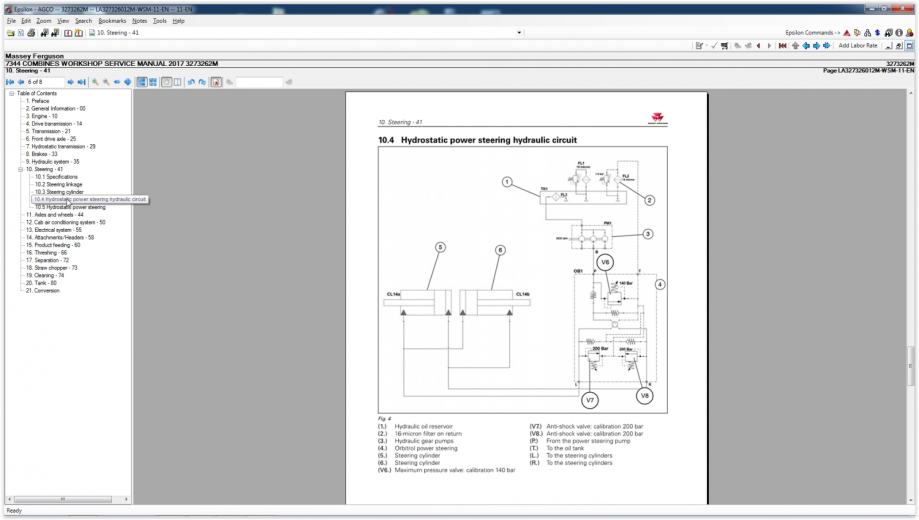Image resolution: width=919 pixels, height=520 pixels.
Task: Click the page number field showing 6 of 8
Action: point(45,82)
